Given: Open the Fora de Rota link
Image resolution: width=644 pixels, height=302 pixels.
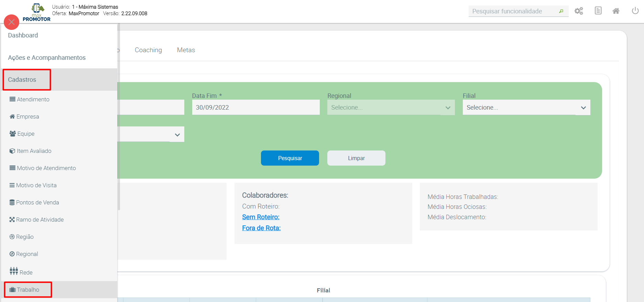Looking at the screenshot, I should tap(261, 228).
